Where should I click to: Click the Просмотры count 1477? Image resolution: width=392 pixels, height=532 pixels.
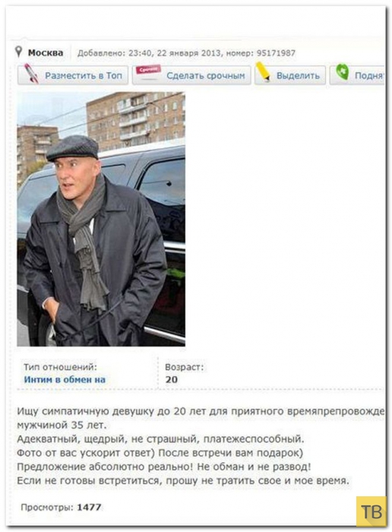89,507
